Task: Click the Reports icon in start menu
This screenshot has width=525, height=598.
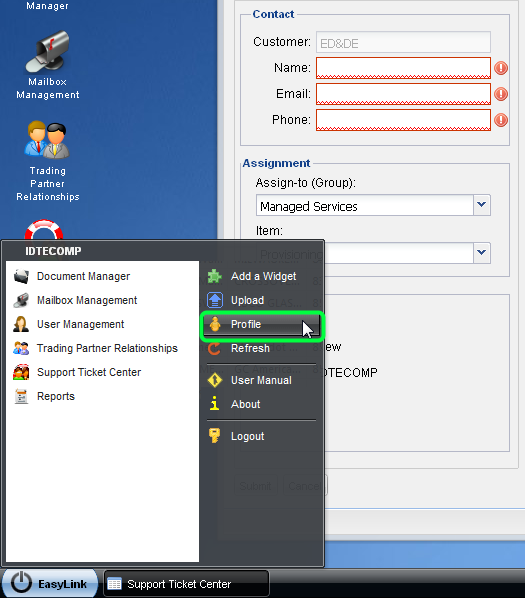Action: (21, 396)
